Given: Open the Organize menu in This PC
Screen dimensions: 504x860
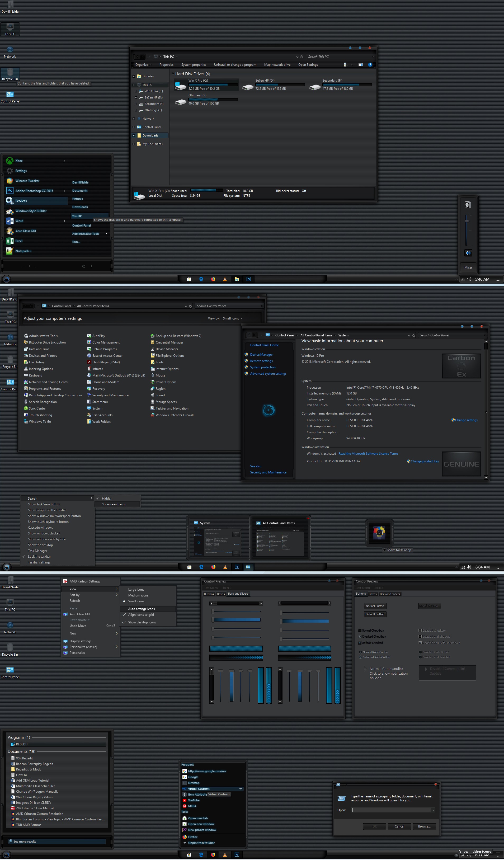Looking at the screenshot, I should (x=143, y=65).
